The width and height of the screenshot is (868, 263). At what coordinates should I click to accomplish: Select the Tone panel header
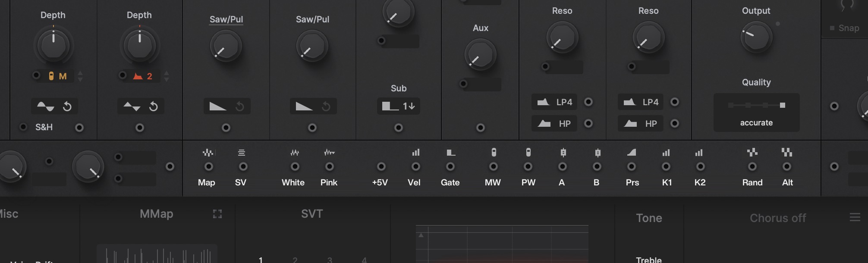(649, 218)
